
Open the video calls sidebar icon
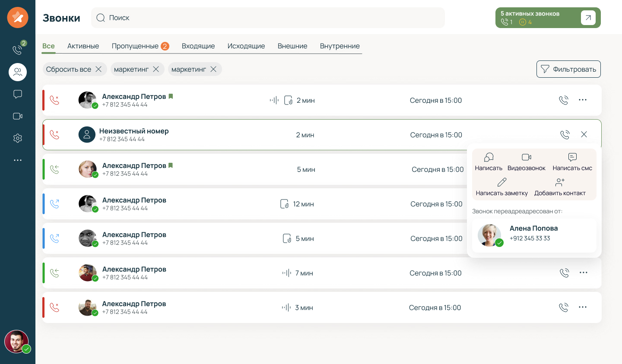pyautogui.click(x=18, y=116)
